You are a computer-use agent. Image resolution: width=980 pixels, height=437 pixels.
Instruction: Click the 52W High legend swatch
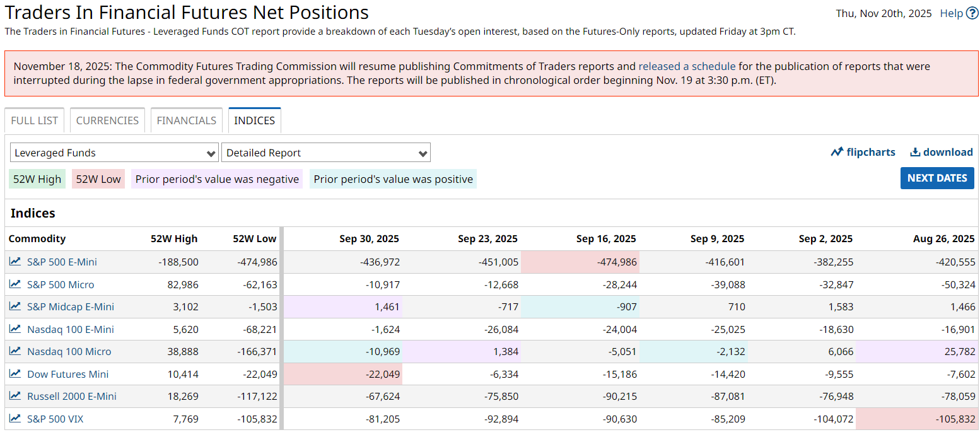click(x=37, y=179)
